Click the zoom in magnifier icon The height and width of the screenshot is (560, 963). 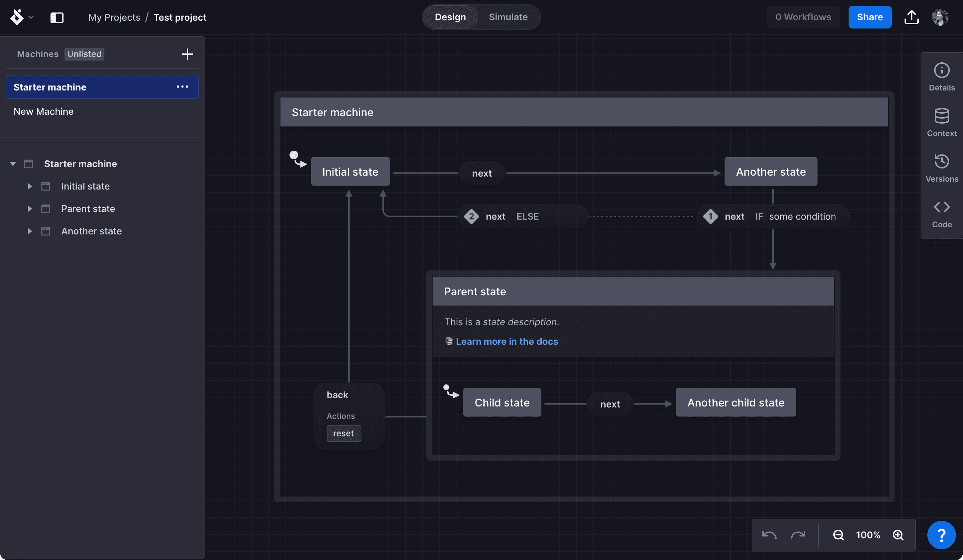click(898, 535)
